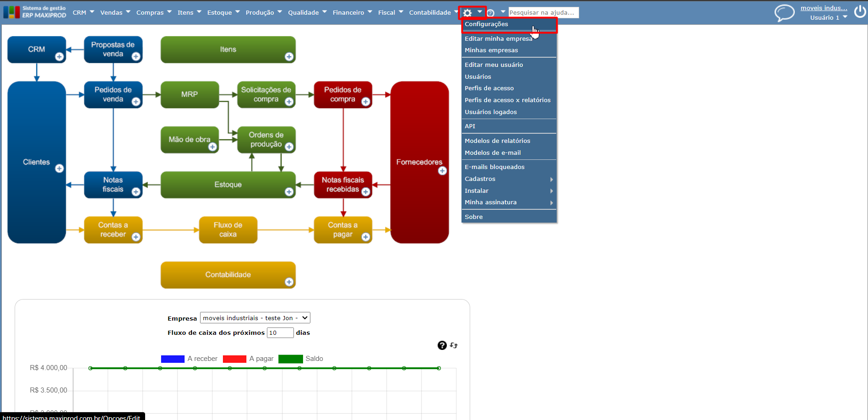Click plus icon on Contas a receber

click(136, 237)
